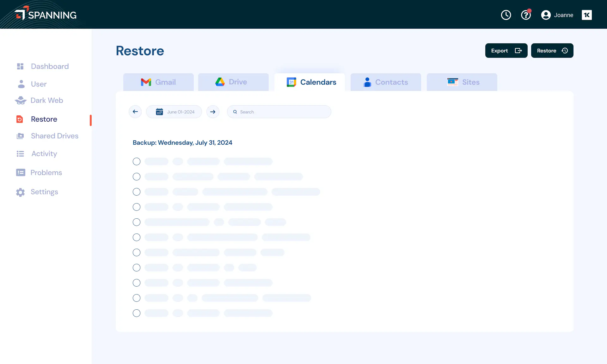Switch to the Gmail tab
The image size is (607, 364).
[158, 82]
